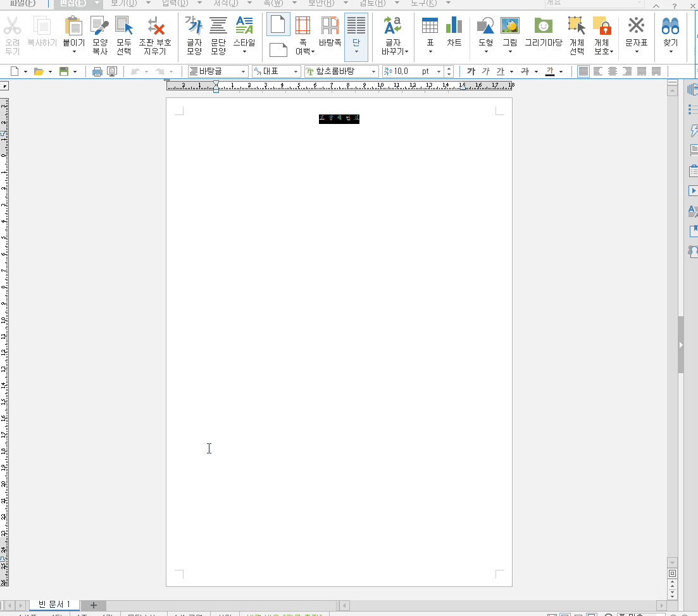
Task: Insert a 그림 picture
Action: [x=510, y=32]
